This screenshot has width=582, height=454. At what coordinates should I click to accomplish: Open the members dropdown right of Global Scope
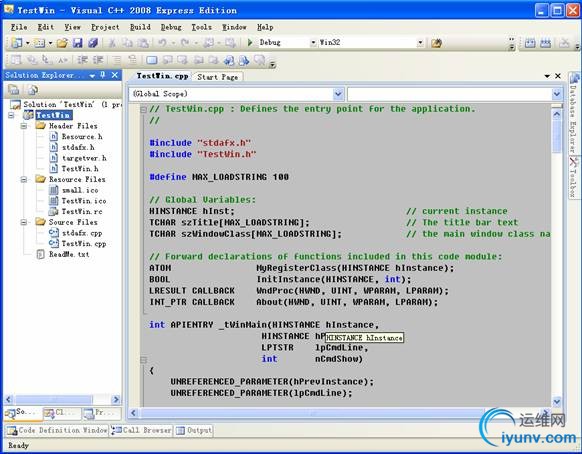(556, 94)
